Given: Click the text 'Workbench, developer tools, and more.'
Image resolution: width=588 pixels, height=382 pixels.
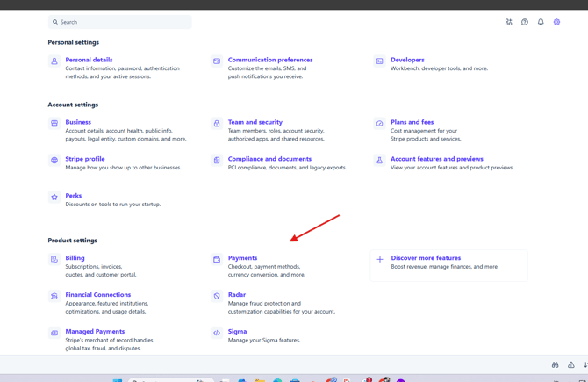Looking at the screenshot, I should point(440,68).
